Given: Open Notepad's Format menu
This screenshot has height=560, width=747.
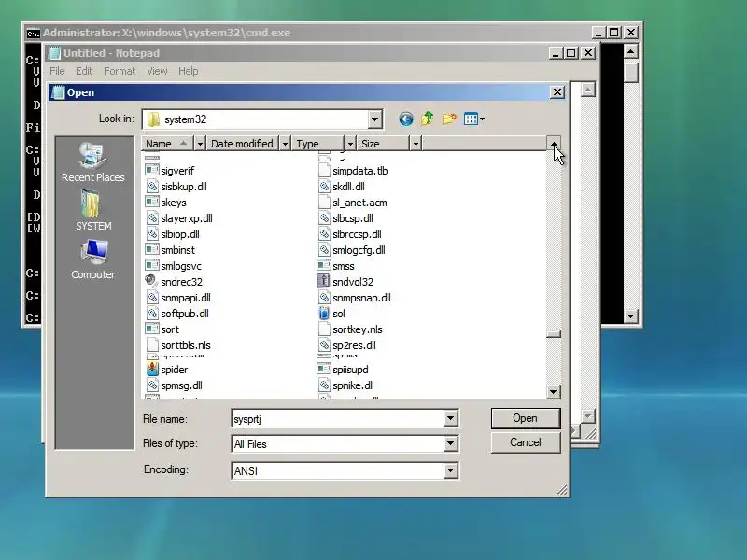Looking at the screenshot, I should pos(120,71).
